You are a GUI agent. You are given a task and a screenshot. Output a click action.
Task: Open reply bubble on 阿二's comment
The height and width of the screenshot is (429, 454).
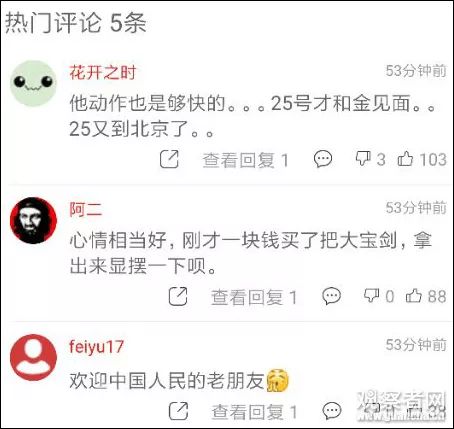pos(331,296)
